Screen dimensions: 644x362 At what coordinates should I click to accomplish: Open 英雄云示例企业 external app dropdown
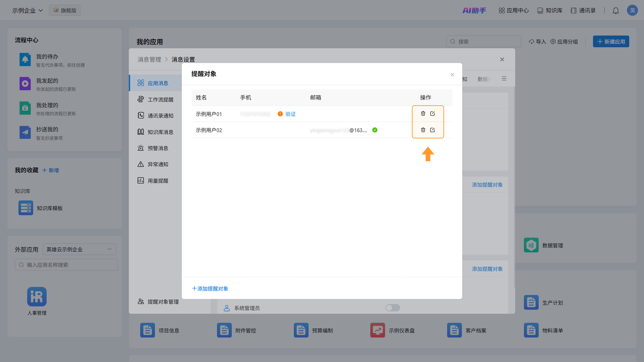pyautogui.click(x=79, y=249)
